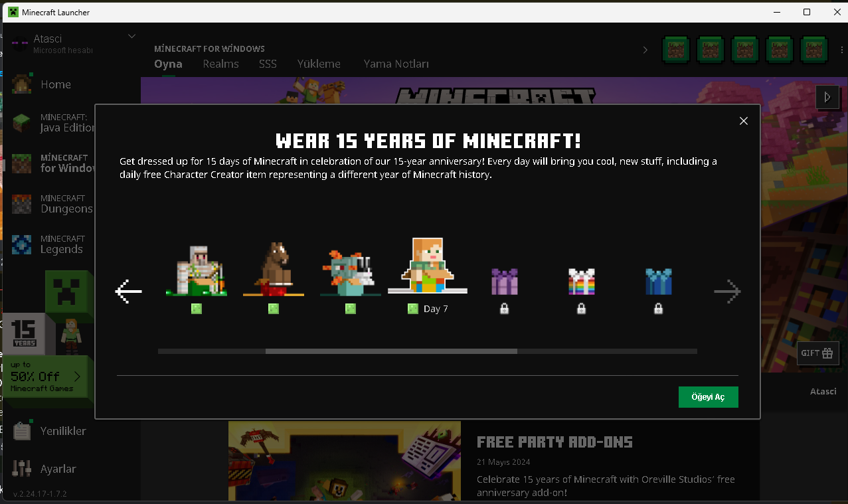Screen dimensions: 848x504
Task: Click the Öğeyi Aç button
Action: (x=709, y=397)
